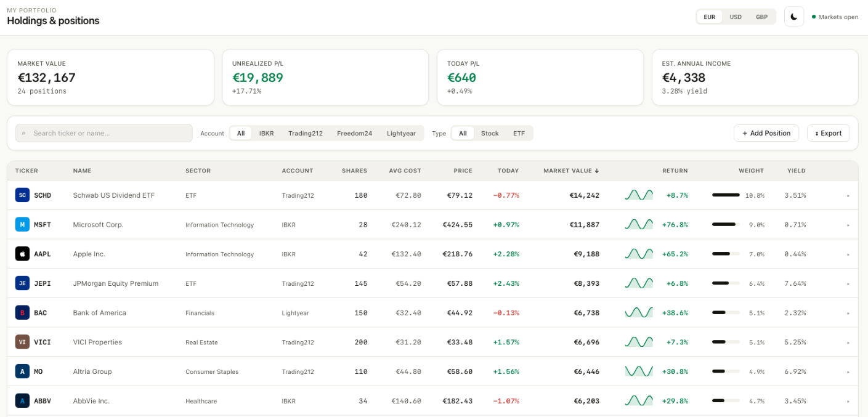Select the GBP currency option
The height and width of the screenshot is (417, 868).
tap(761, 17)
